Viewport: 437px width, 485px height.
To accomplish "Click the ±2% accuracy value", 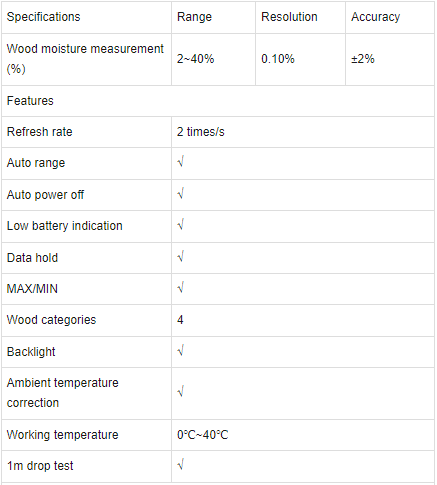I will point(363,59).
